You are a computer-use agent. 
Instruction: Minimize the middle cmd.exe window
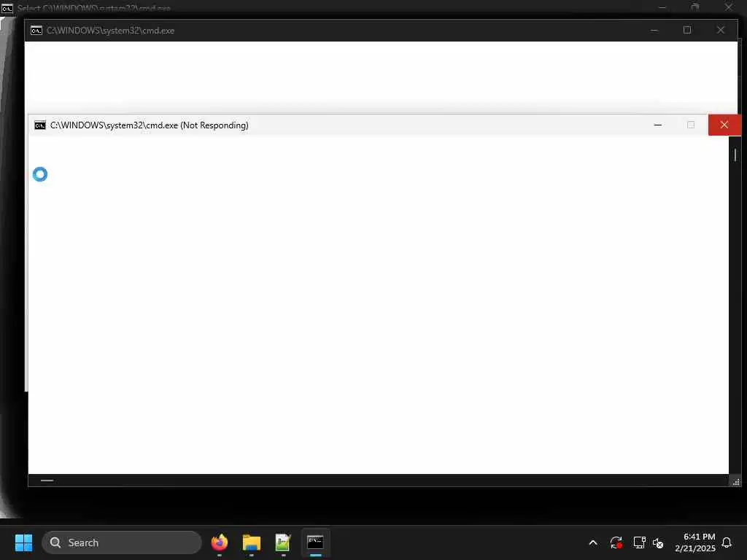654,30
